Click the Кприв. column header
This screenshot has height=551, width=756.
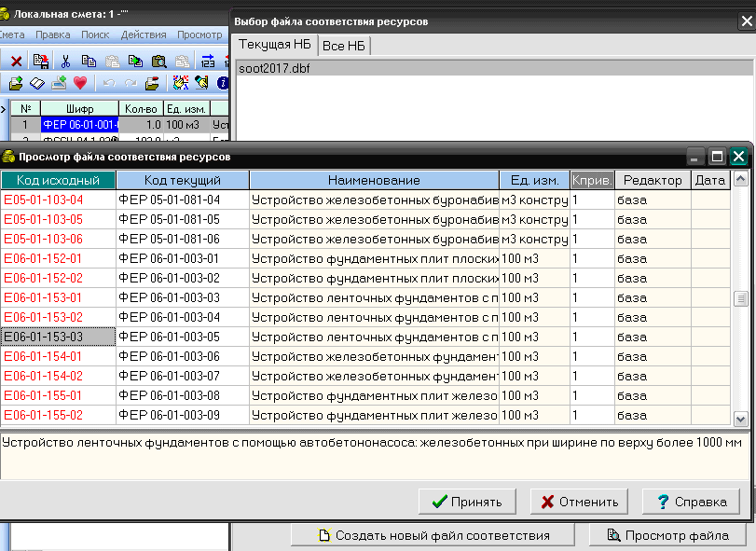(x=592, y=180)
